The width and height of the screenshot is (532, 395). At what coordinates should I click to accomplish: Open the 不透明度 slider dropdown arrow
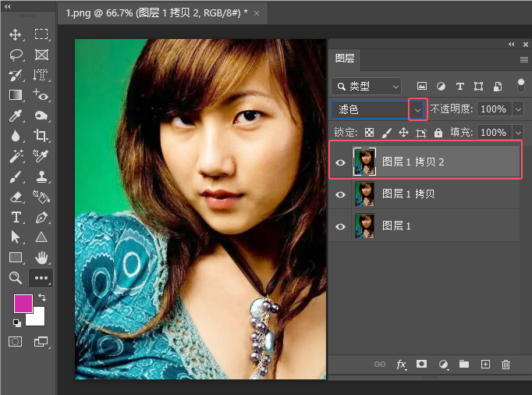tap(518, 109)
